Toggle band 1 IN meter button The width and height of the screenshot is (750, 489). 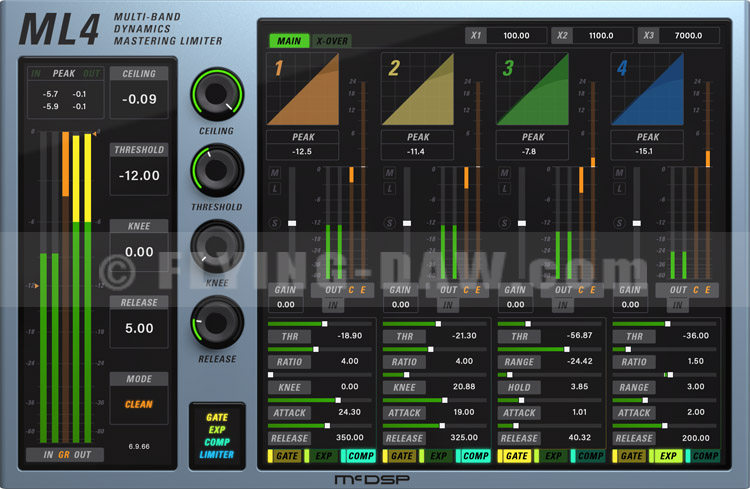click(x=333, y=305)
